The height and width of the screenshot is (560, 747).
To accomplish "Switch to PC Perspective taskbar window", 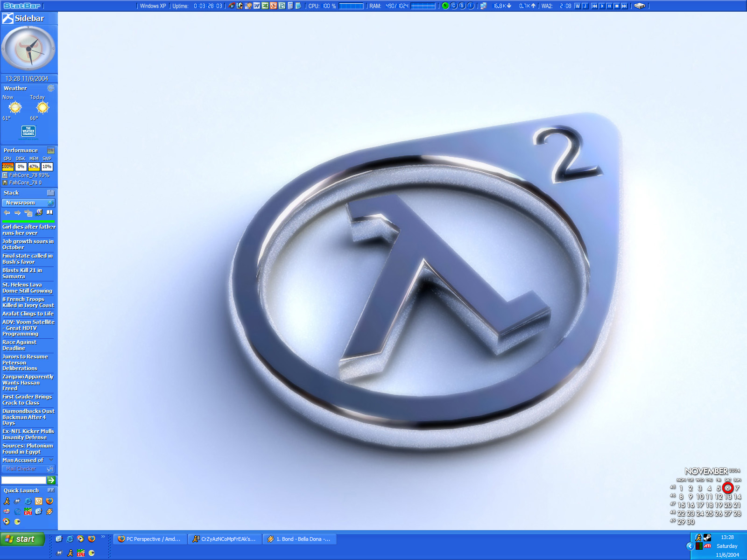I will (x=150, y=539).
